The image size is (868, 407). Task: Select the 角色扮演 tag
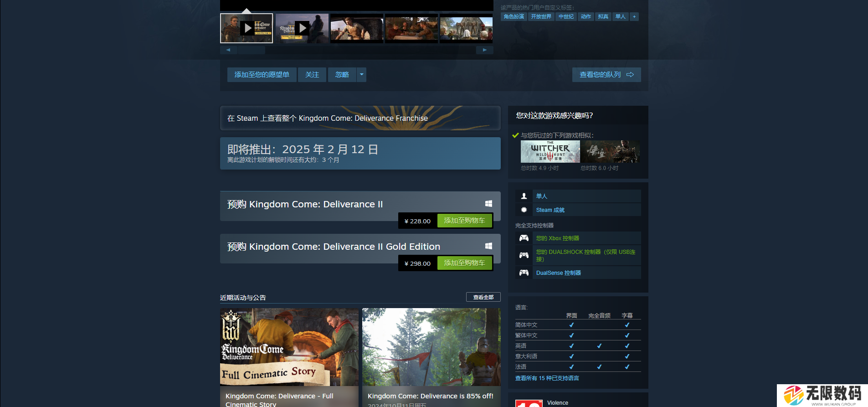coord(514,17)
